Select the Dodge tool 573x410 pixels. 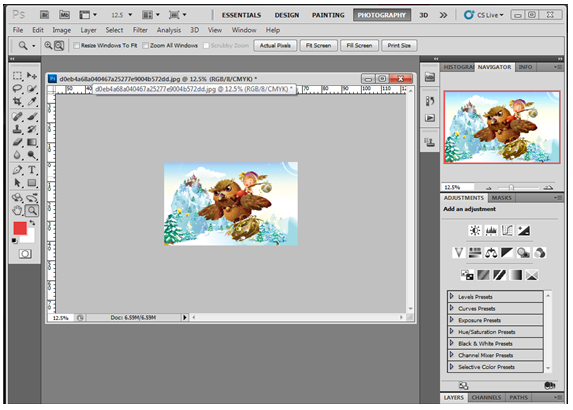pos(32,155)
